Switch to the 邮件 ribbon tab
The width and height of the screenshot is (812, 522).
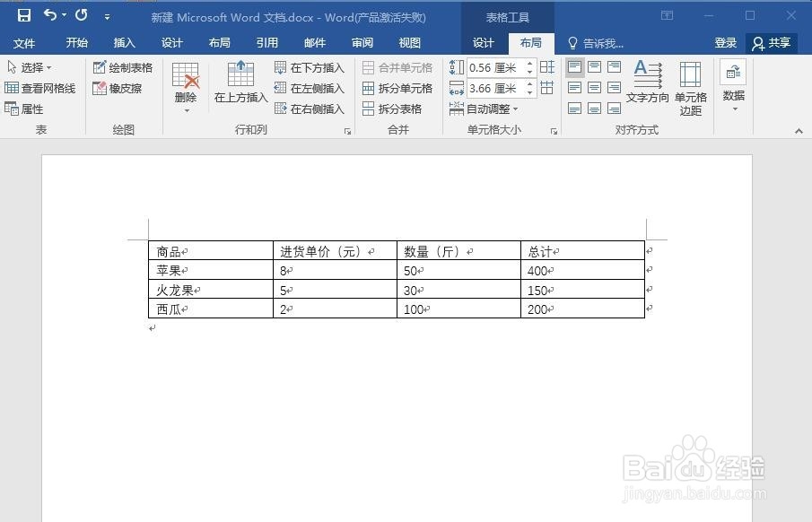tap(315, 43)
